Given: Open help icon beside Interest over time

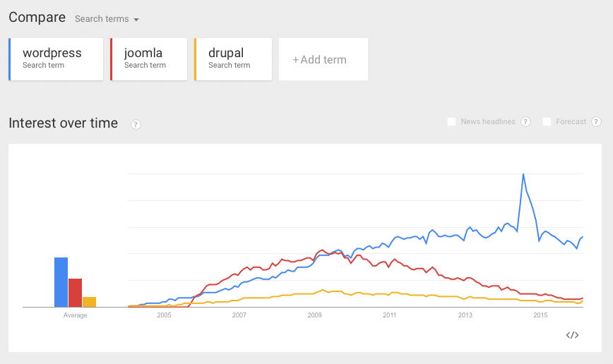Looking at the screenshot, I should (x=136, y=124).
